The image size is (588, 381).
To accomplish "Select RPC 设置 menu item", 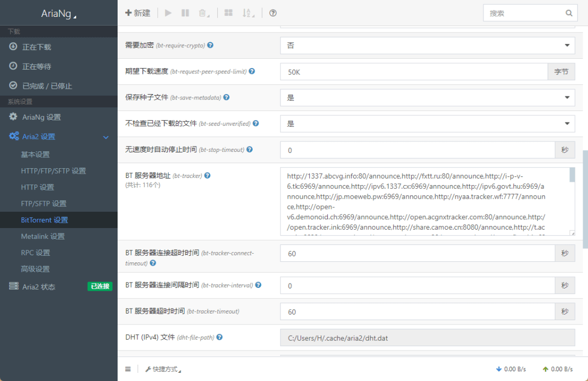I will pos(35,253).
